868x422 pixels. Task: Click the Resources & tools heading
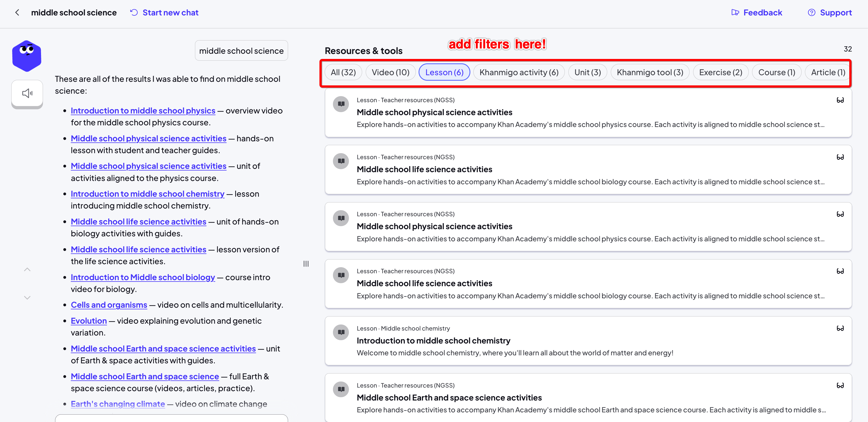coord(363,51)
